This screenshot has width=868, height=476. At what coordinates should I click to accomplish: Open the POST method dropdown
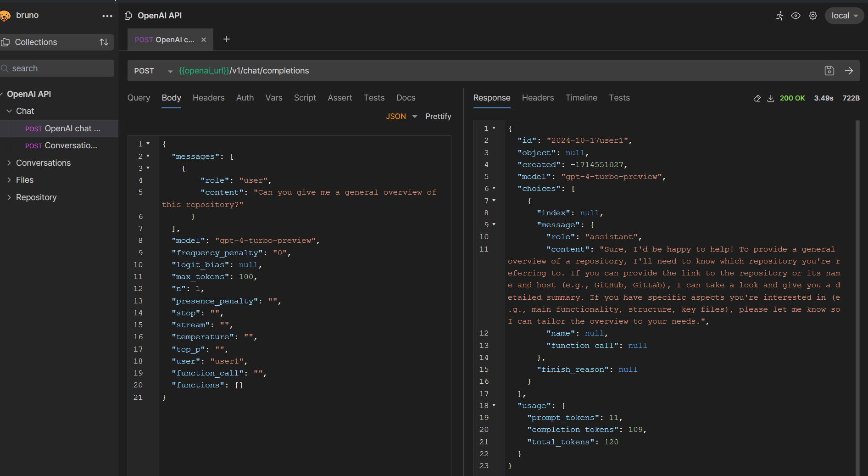pyautogui.click(x=153, y=71)
